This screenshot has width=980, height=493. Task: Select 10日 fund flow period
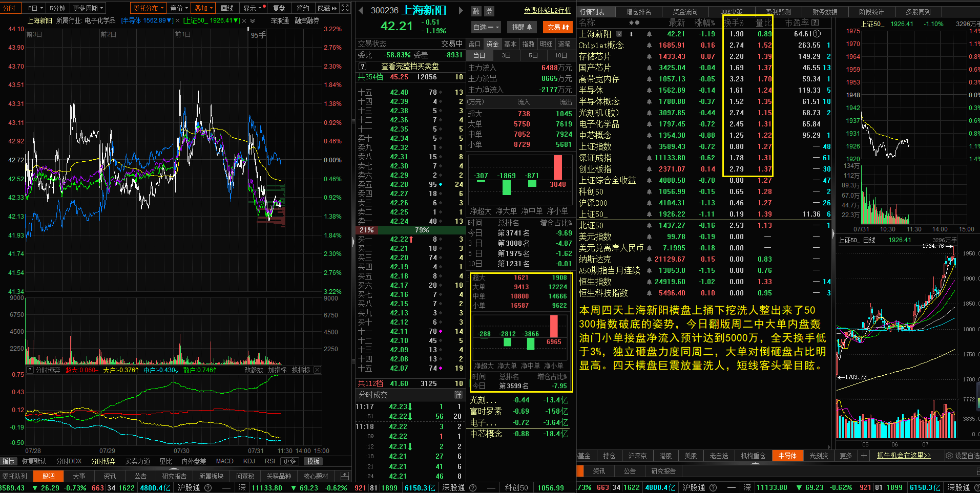click(561, 55)
